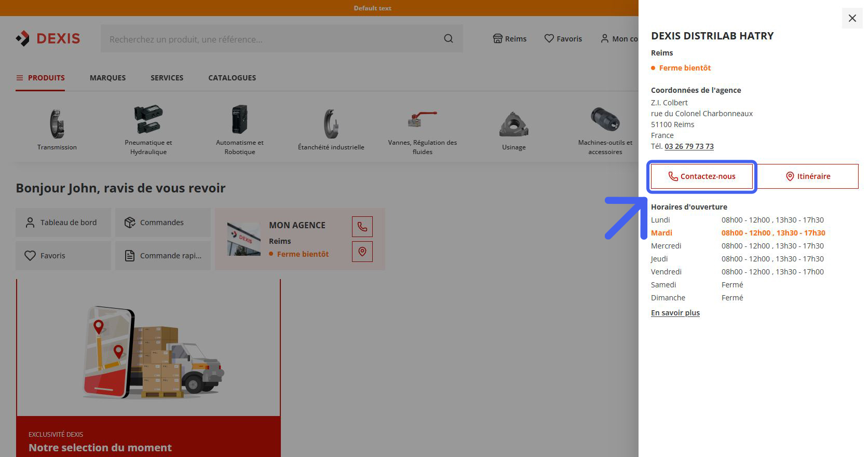Close the agency side panel
The image size is (868, 457).
852,18
